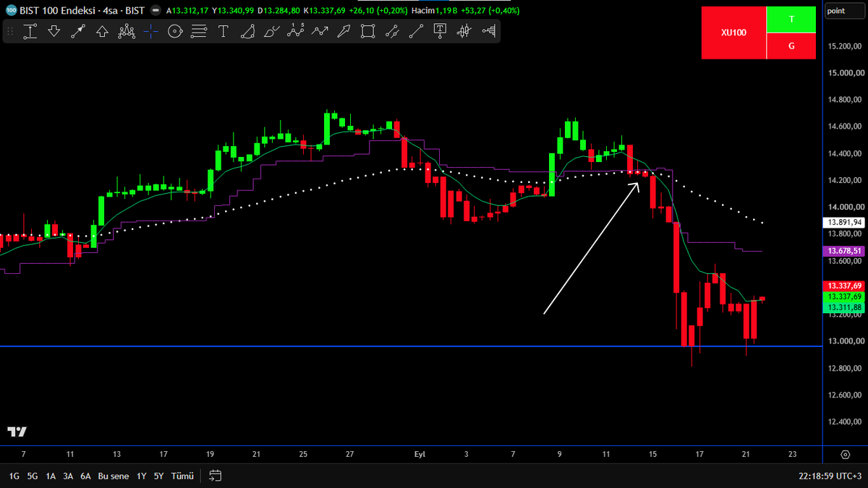Open chart settings gear on price axis
Image resolution: width=868 pixels, height=488 pixels.
pyautogui.click(x=845, y=454)
